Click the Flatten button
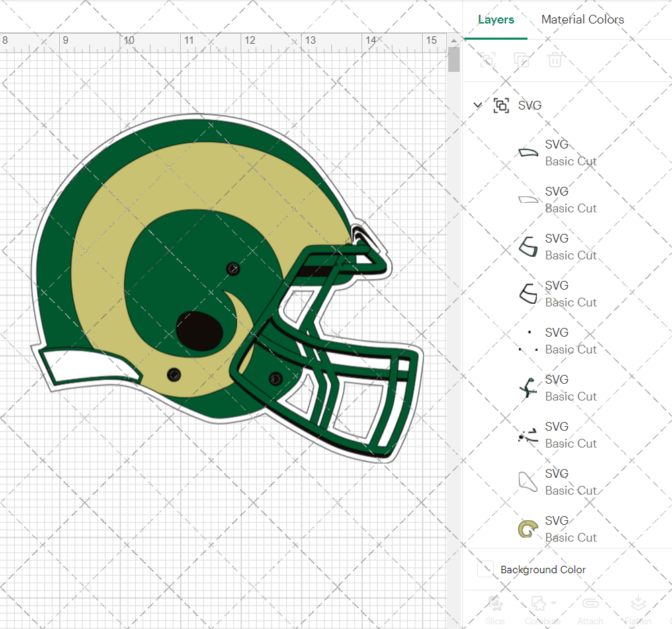Viewport: 672px width, 629px height. (x=638, y=610)
